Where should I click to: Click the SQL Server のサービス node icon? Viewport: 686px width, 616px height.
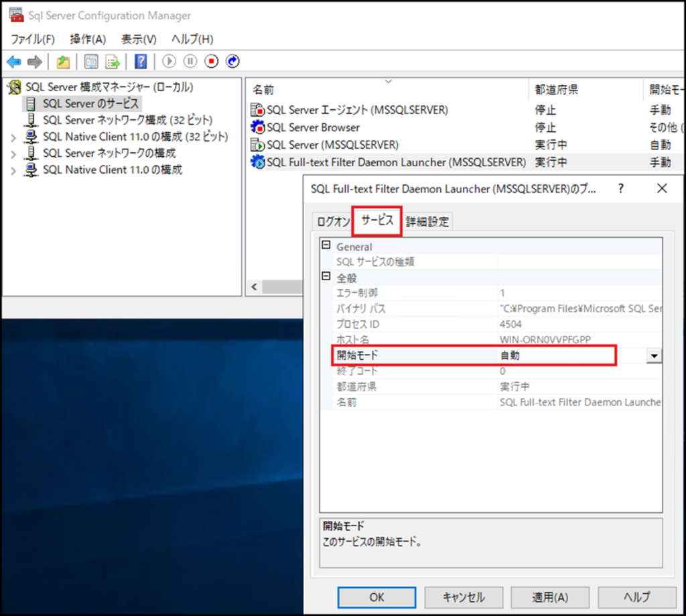pos(31,104)
